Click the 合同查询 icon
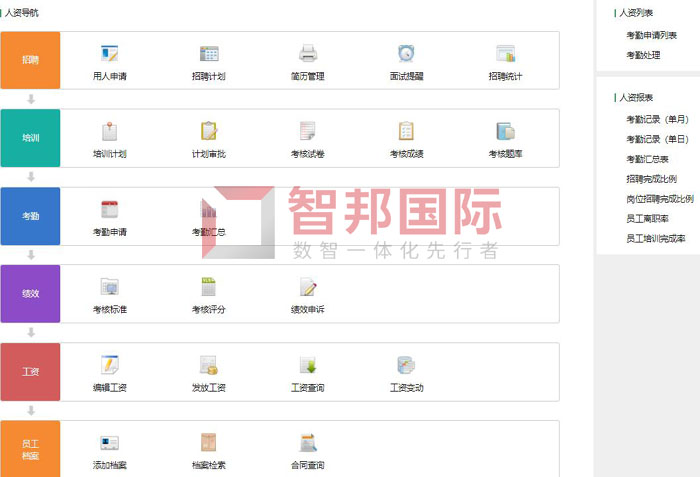Viewport: 700px width, 477px height. [307, 444]
